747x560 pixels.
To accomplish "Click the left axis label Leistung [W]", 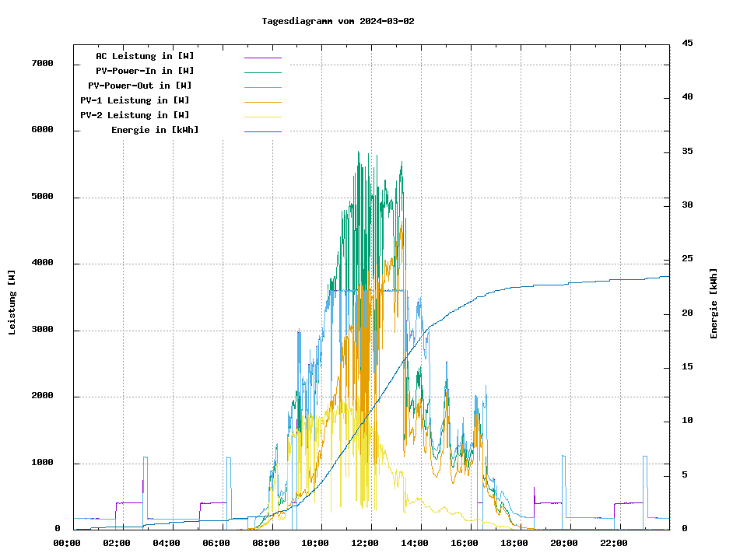I will (12, 302).
